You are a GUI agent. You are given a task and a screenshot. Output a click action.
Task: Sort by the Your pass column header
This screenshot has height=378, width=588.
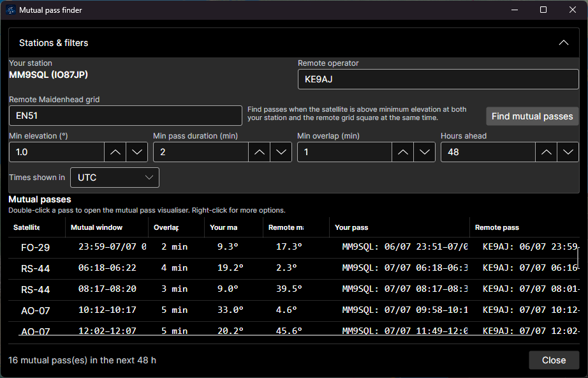(399, 227)
